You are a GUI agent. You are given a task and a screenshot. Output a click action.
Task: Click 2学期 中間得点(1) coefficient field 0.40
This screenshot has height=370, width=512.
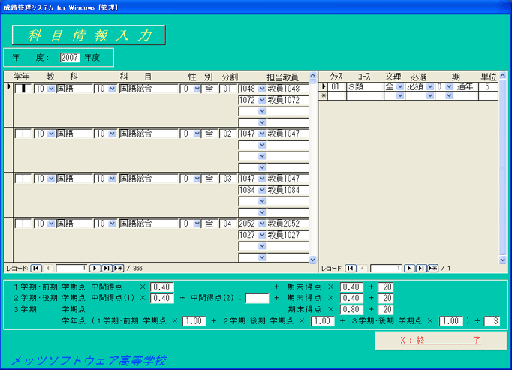(x=162, y=298)
